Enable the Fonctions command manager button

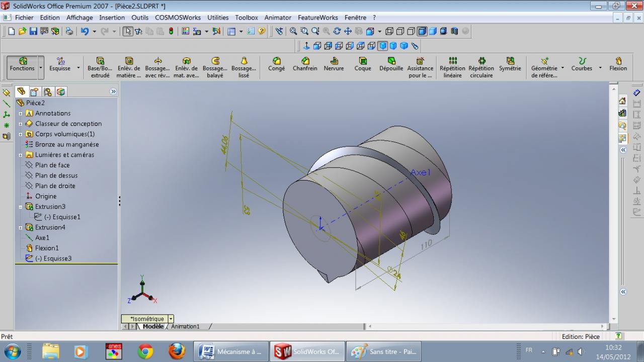(22, 67)
